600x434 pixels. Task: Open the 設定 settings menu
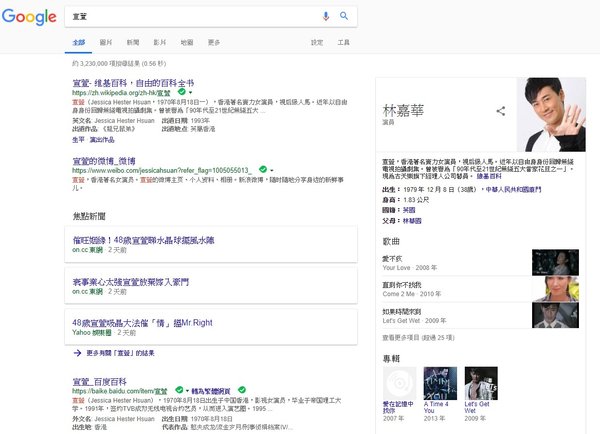(317, 43)
